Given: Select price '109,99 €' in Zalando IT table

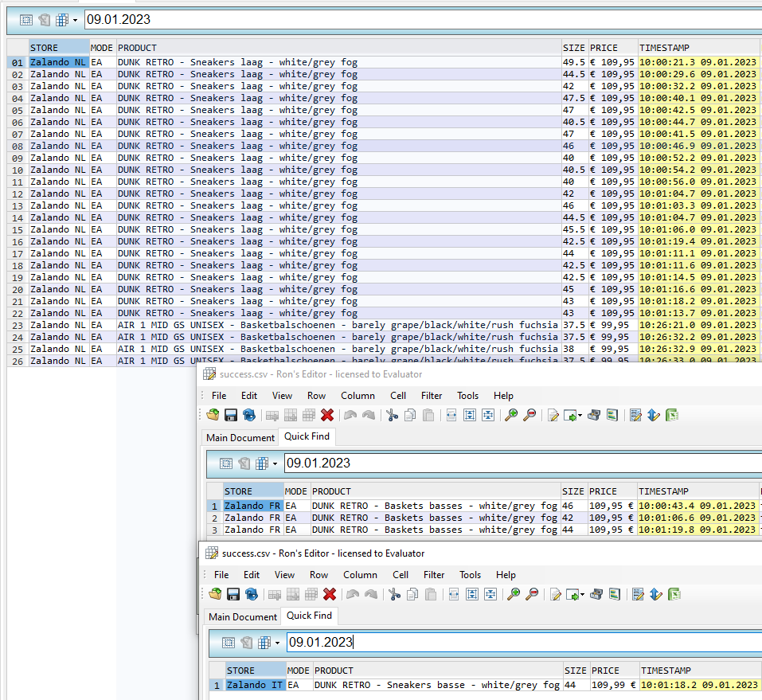Looking at the screenshot, I should [614, 685].
